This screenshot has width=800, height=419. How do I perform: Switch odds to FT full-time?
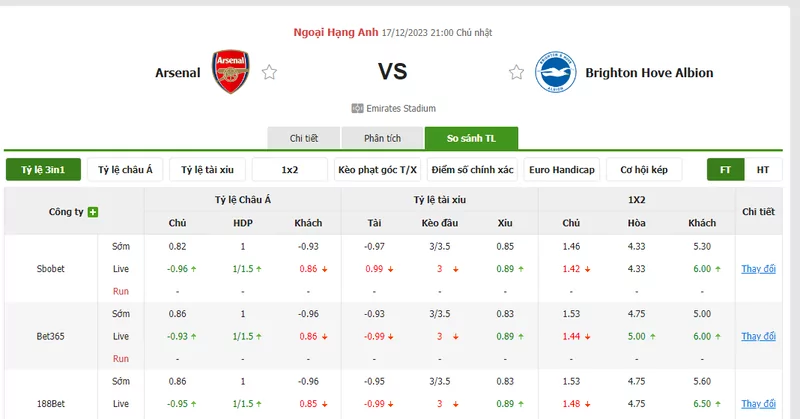(x=726, y=169)
